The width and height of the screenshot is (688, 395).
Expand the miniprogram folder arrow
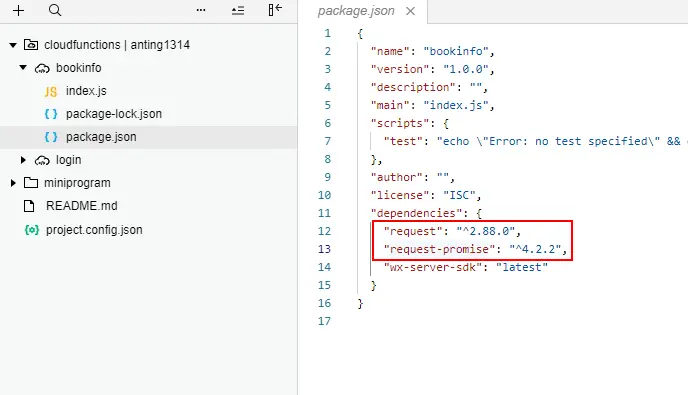(x=13, y=183)
